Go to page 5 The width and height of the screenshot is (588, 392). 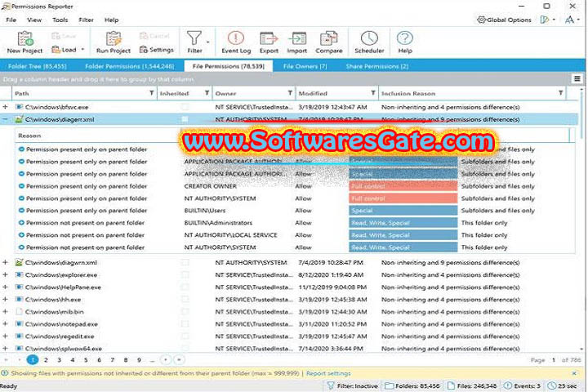point(86,360)
